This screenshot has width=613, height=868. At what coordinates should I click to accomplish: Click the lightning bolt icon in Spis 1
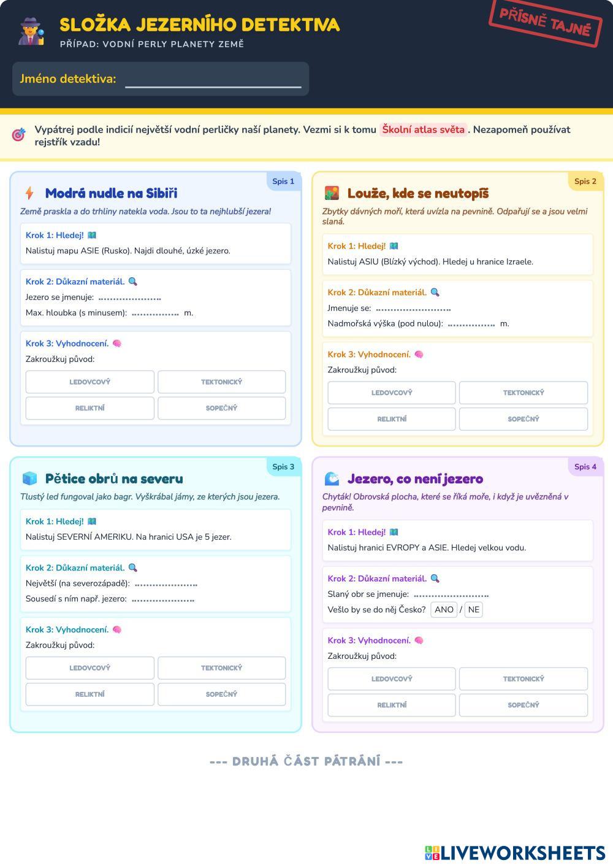(29, 193)
